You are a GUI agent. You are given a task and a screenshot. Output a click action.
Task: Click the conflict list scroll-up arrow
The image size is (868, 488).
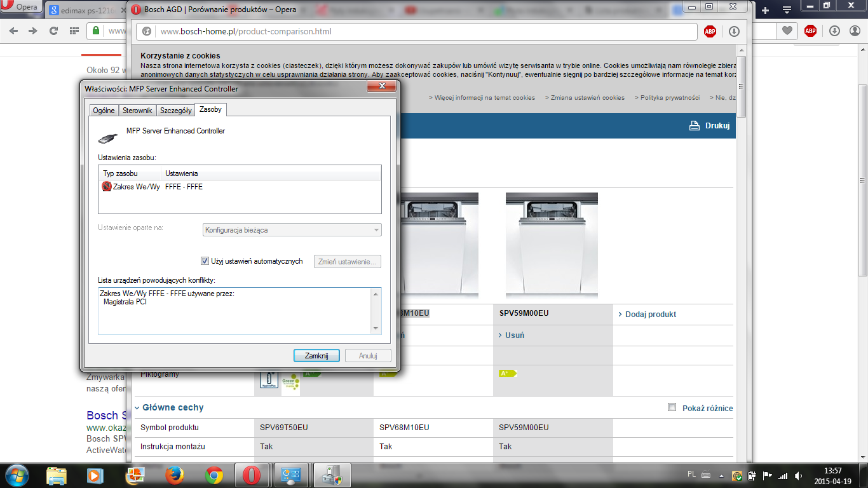376,293
